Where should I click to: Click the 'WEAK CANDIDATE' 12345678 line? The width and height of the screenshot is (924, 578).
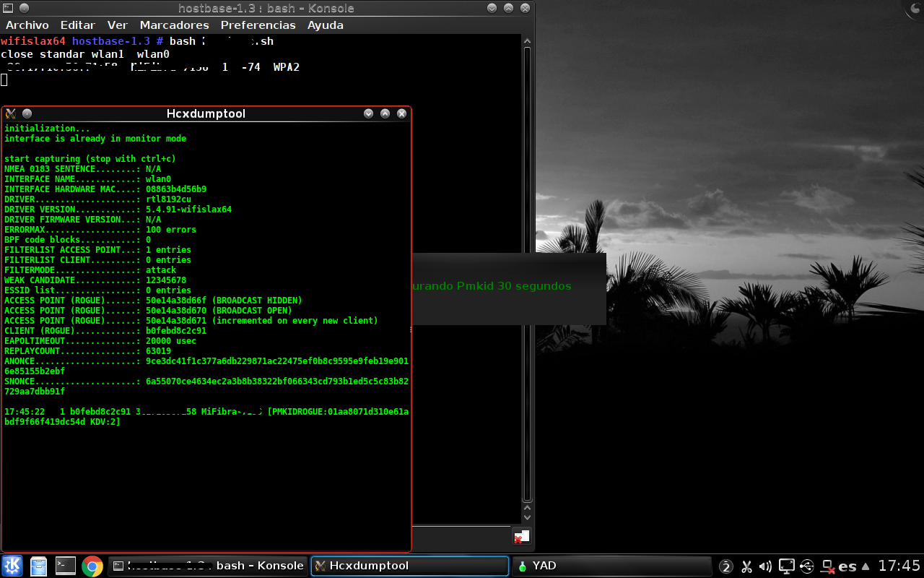click(95, 280)
